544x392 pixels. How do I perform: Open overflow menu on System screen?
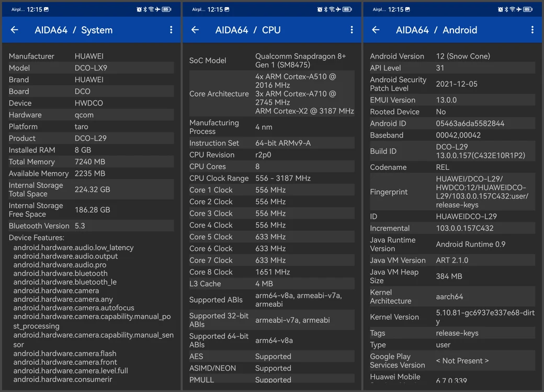pos(171,30)
